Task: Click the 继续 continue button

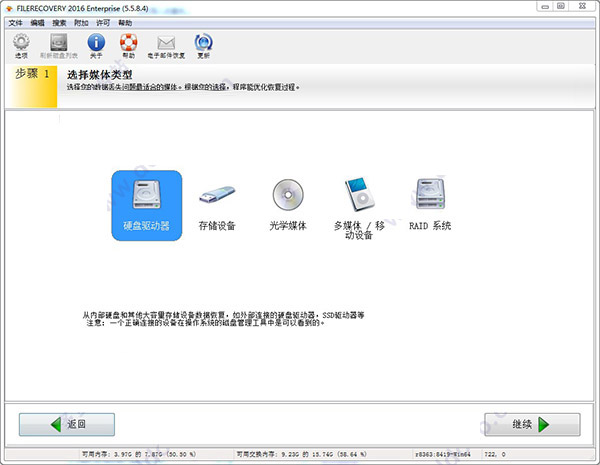Action: coord(532,424)
